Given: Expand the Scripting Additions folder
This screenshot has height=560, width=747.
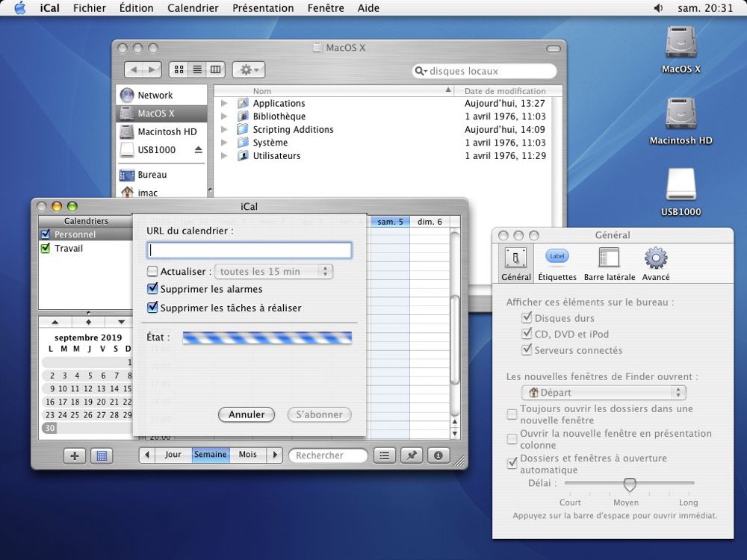Looking at the screenshot, I should (224, 129).
